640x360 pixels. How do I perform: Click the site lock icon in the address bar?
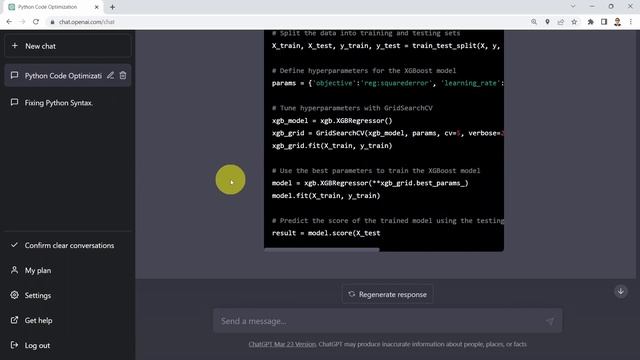52,22
